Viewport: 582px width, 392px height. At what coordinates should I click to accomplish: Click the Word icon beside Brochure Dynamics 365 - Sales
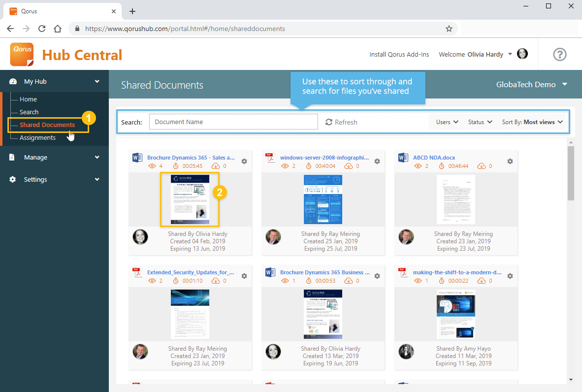coord(137,158)
